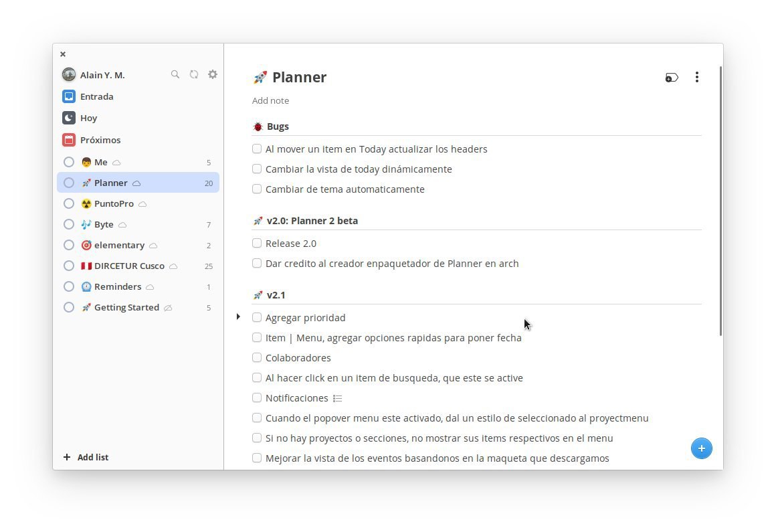The image size is (776, 532).
Task: Click the Peru flag icon of DIRCETUR
Action: pos(86,266)
